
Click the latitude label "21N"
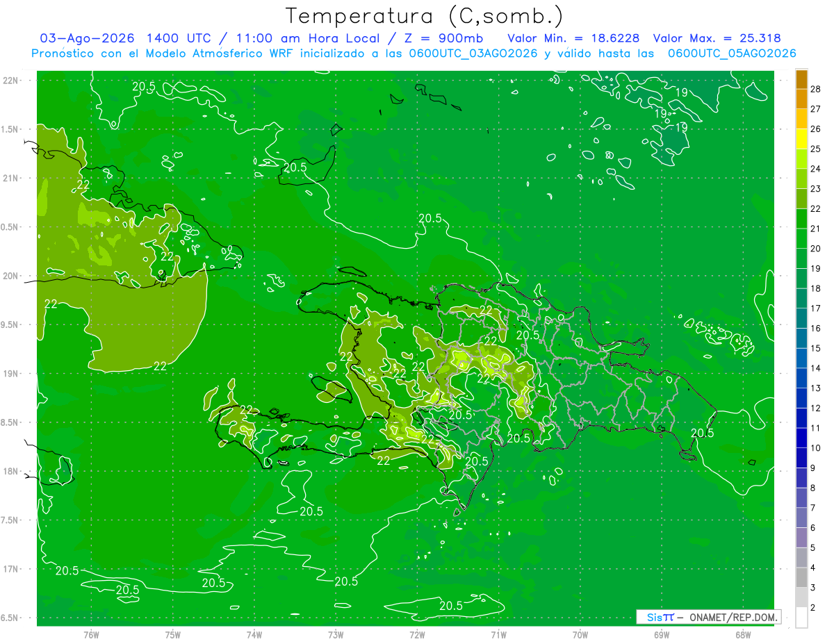coord(10,179)
